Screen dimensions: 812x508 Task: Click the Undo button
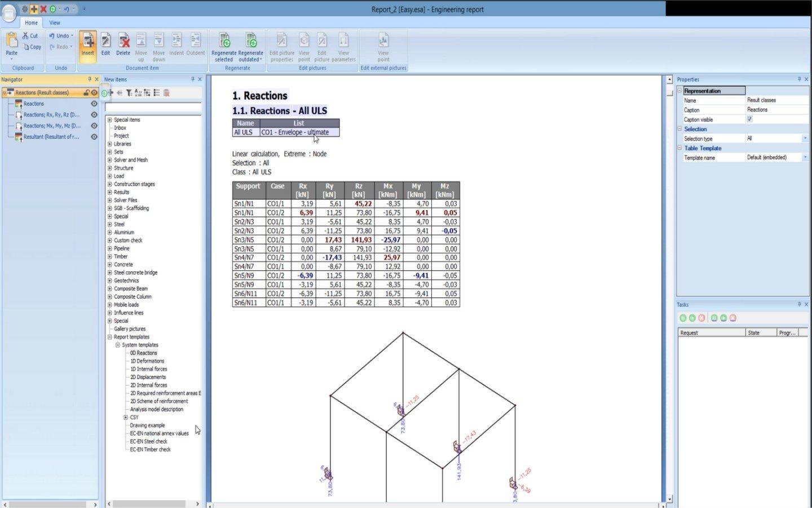click(58, 35)
